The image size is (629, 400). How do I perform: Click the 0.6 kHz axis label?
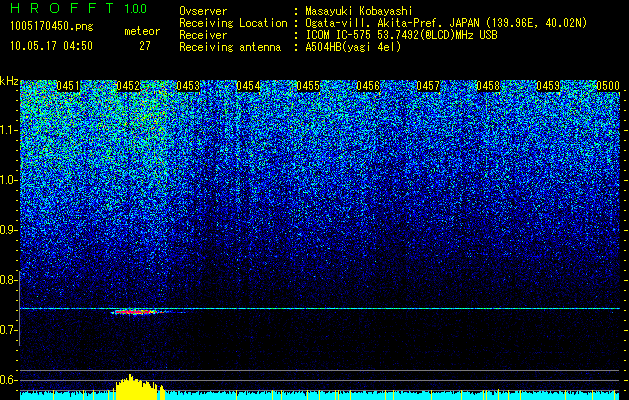(x=9, y=380)
